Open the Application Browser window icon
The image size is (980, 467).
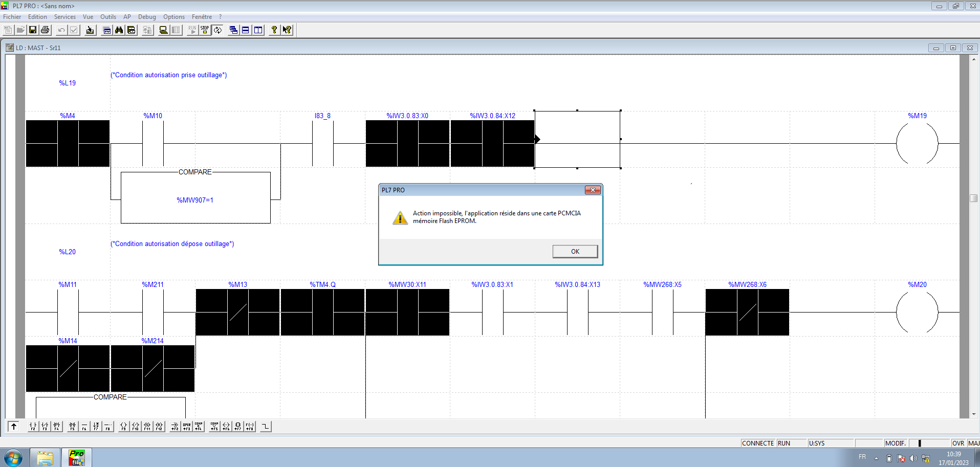[107, 30]
